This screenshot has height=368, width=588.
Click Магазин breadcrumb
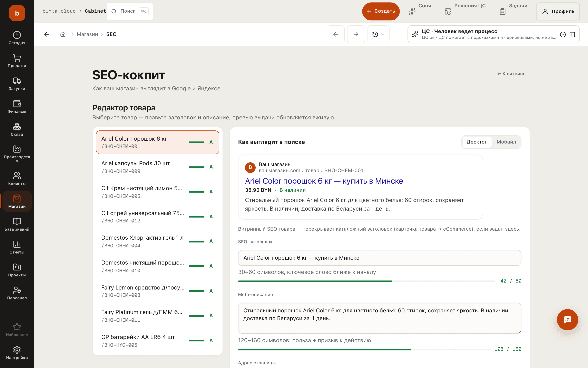87,34
